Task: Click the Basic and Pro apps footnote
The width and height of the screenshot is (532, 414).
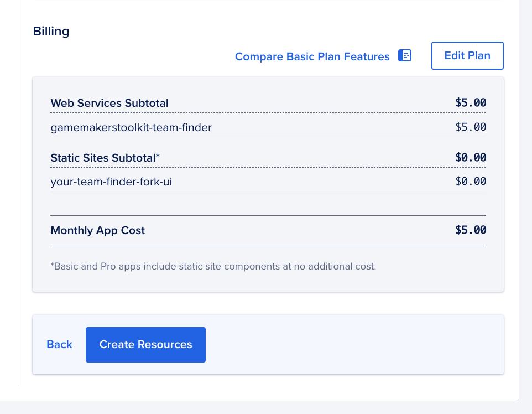Action: (x=213, y=266)
